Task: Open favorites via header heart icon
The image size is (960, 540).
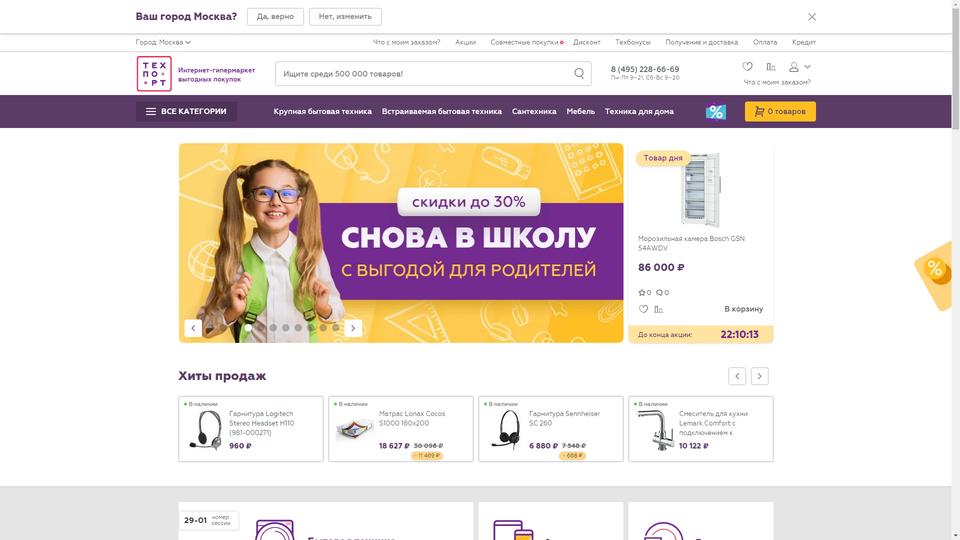Action: (747, 67)
